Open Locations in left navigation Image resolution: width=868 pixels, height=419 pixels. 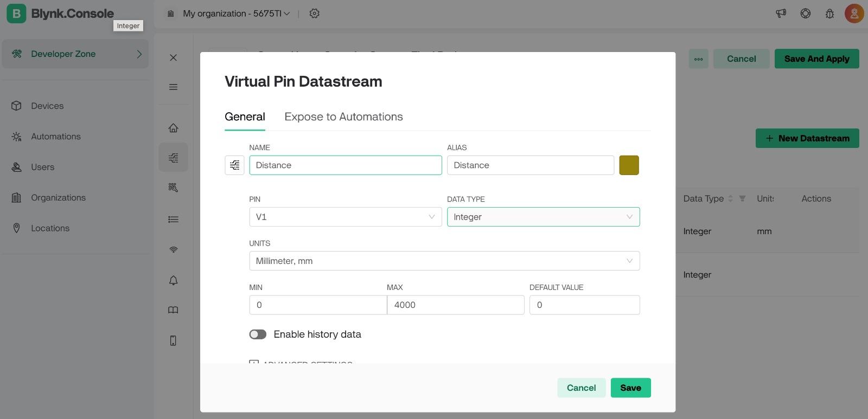(50, 228)
